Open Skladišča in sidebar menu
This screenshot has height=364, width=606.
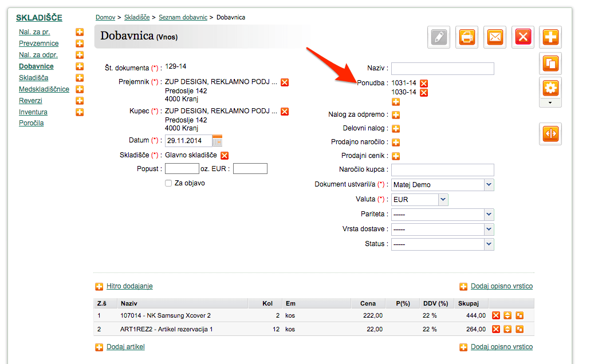(x=34, y=78)
